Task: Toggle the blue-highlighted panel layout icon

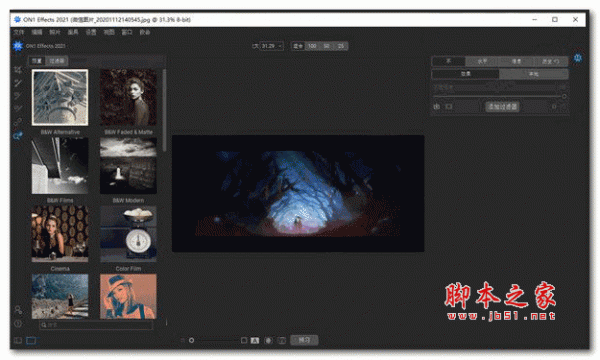Action: click(31, 340)
